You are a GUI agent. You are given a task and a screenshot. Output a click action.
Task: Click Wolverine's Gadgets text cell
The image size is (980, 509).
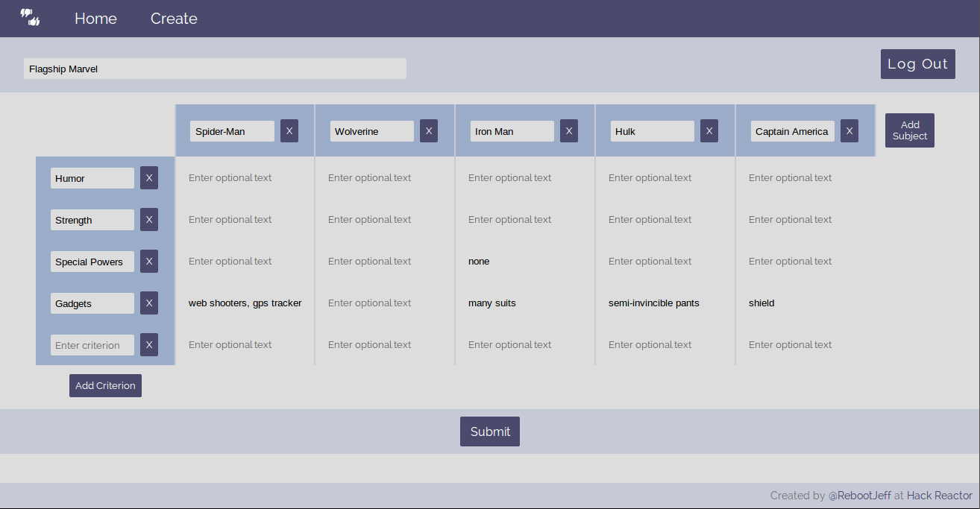coord(385,303)
